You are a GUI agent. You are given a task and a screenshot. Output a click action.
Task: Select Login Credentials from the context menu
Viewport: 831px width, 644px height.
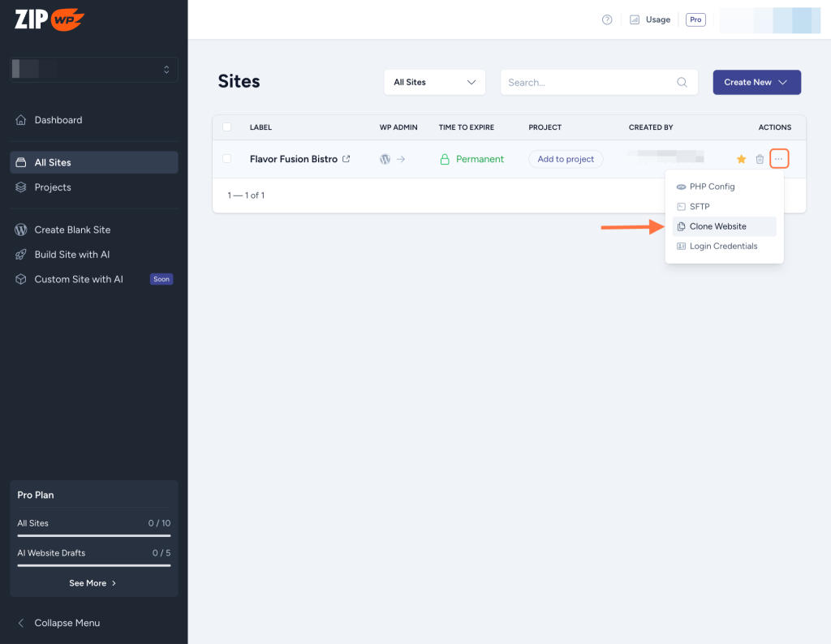[722, 246]
